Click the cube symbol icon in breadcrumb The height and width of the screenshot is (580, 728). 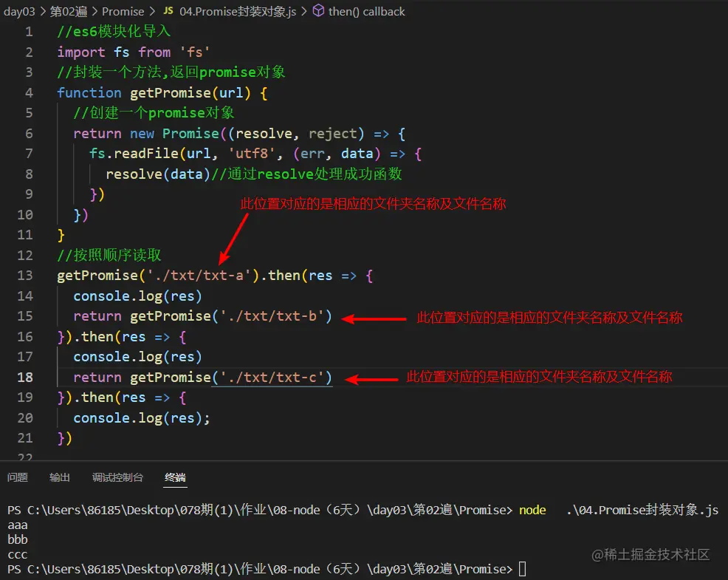click(x=318, y=10)
